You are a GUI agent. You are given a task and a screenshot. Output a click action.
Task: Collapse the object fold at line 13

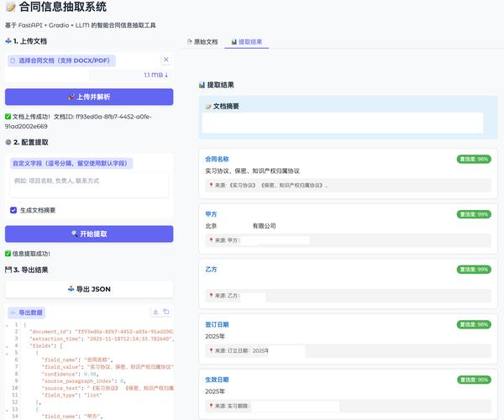7,410
